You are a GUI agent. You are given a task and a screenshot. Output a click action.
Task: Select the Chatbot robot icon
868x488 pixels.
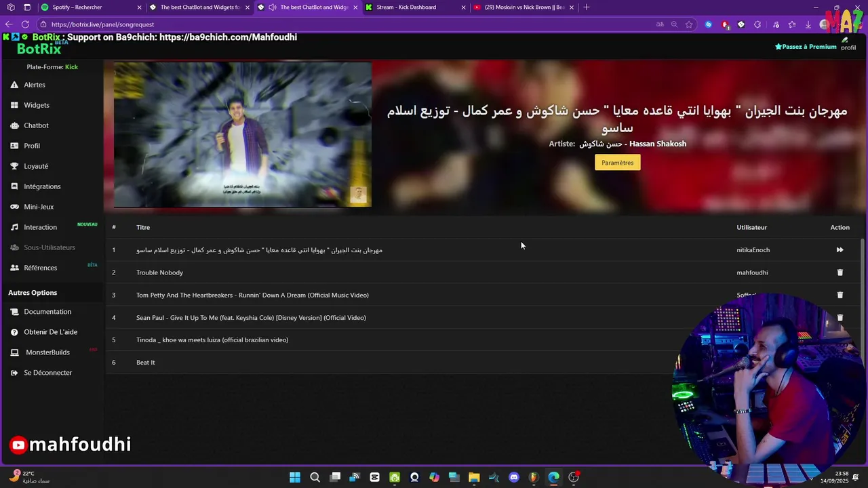[14, 125]
